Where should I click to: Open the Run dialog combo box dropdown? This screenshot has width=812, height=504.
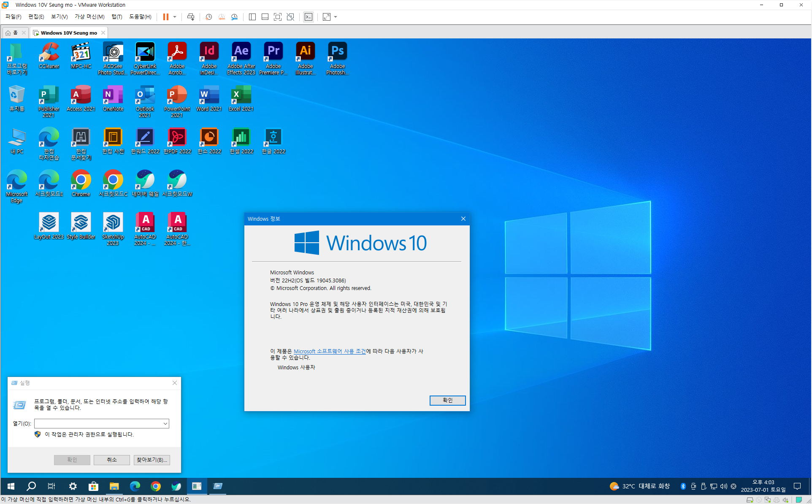(x=165, y=423)
